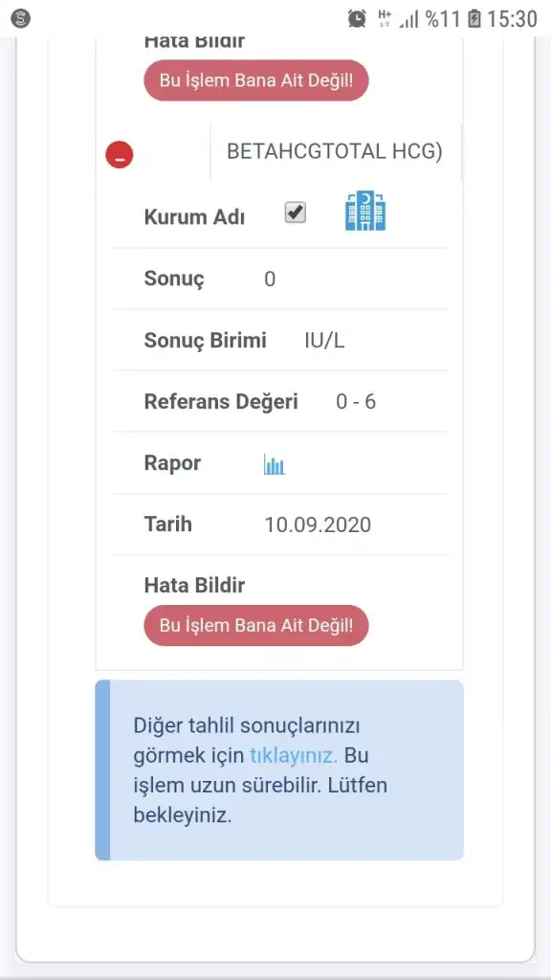Tap the H+ mobile data icon
The image size is (551, 980).
[x=385, y=17]
